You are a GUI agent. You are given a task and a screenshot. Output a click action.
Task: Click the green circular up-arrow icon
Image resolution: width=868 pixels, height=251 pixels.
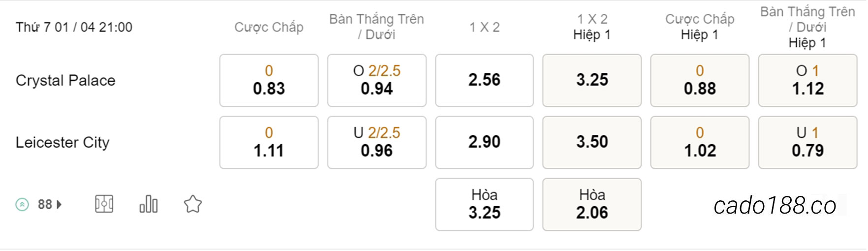(22, 204)
